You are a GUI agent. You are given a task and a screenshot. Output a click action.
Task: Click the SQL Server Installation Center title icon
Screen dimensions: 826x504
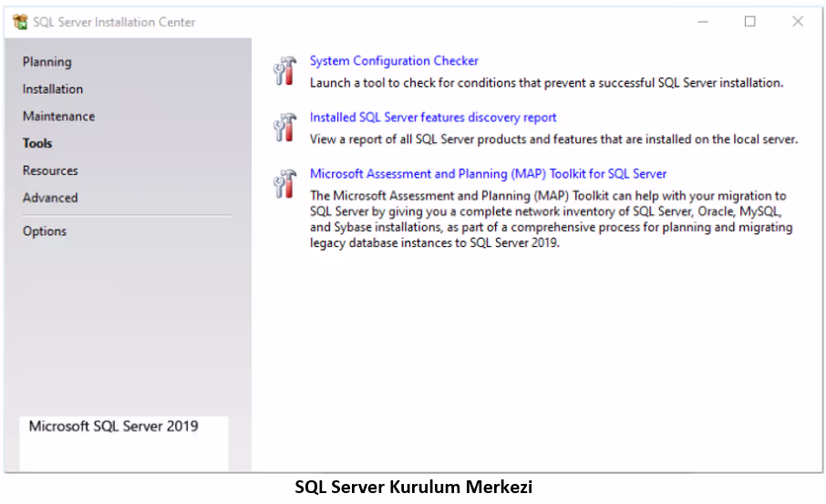coord(20,22)
